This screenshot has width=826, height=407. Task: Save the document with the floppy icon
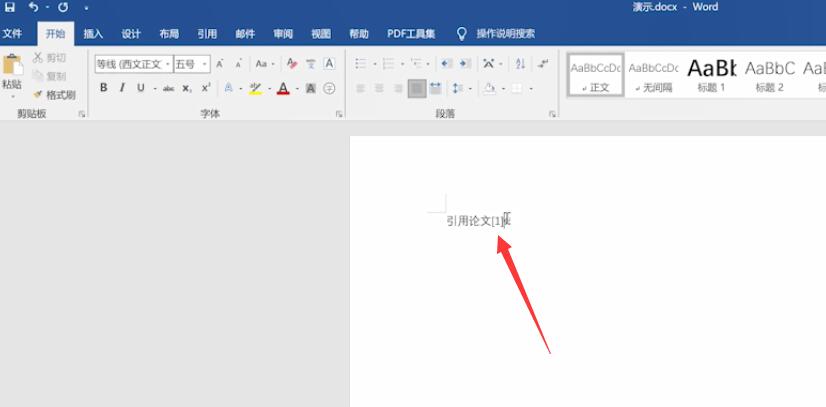[x=10, y=7]
